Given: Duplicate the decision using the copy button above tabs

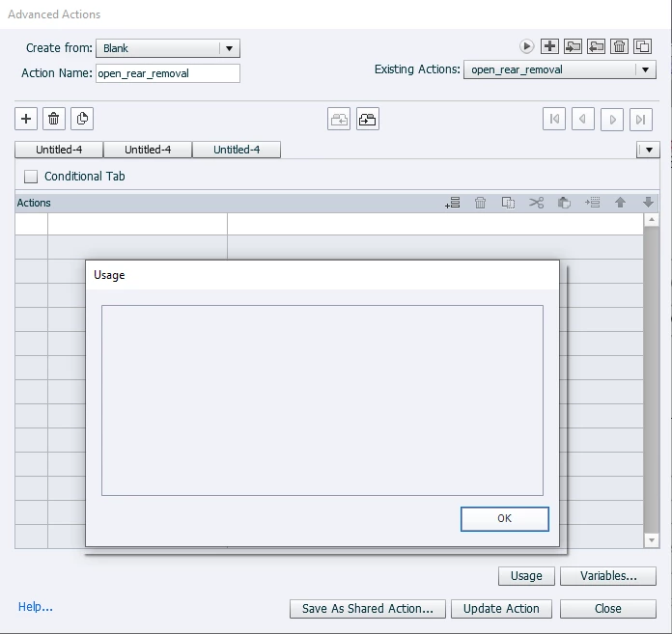Looking at the screenshot, I should (x=82, y=119).
